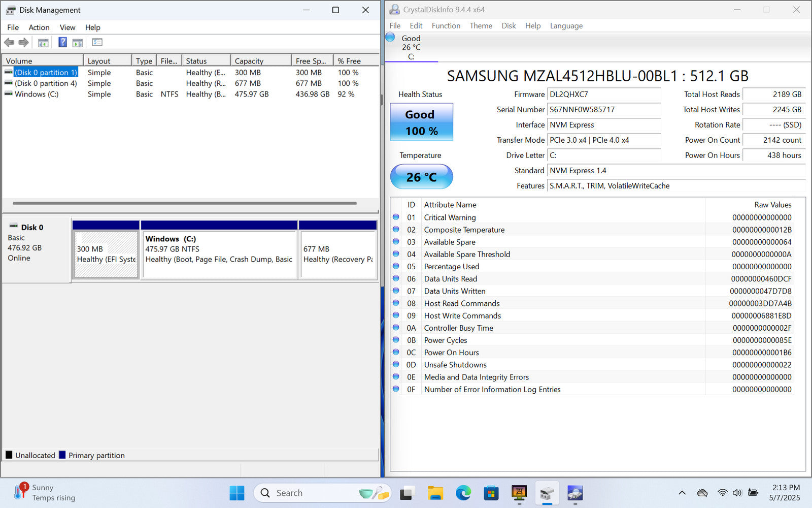This screenshot has width=812, height=508.
Task: Click status orb for Critical Warning attribute
Action: tap(396, 217)
